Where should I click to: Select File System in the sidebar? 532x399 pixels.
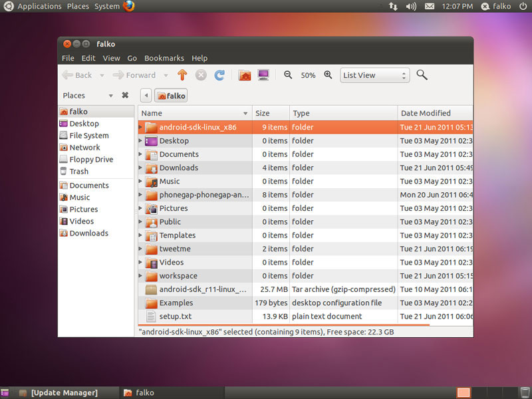[x=88, y=136]
